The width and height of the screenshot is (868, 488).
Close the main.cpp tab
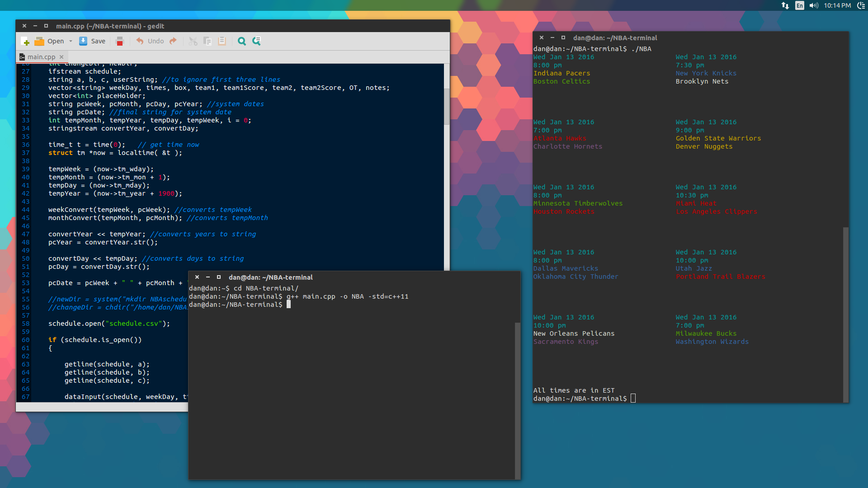pos(61,57)
